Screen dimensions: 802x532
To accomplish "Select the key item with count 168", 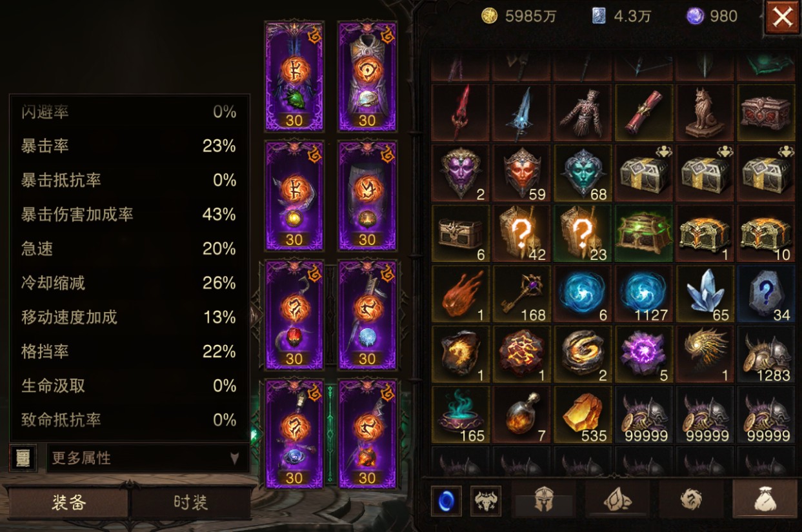I will 521,295.
